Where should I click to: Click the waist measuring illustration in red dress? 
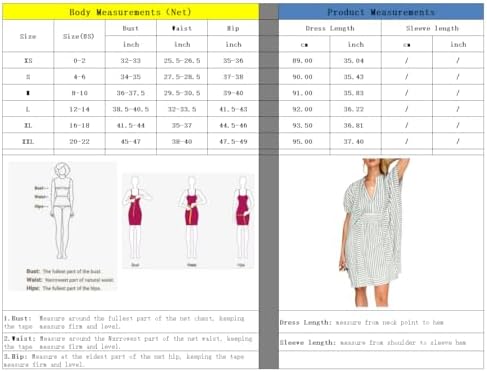point(192,221)
